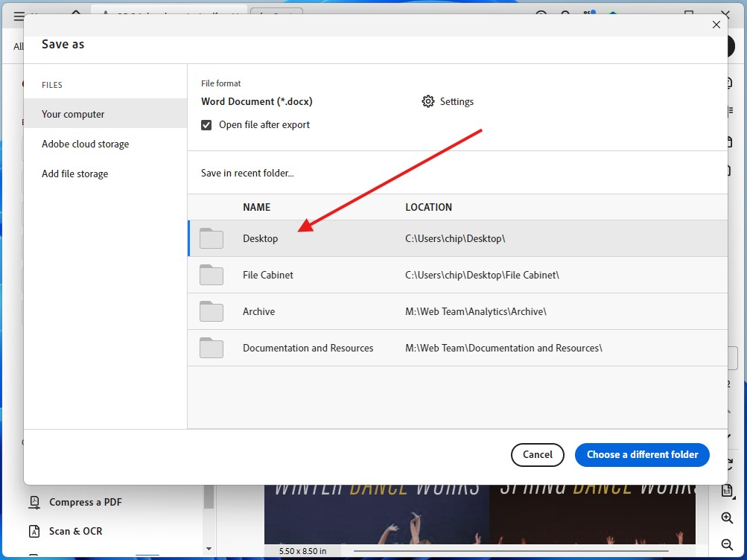The height and width of the screenshot is (560, 747).
Task: Click the actual size 1:1 view icon
Action: coord(727,489)
